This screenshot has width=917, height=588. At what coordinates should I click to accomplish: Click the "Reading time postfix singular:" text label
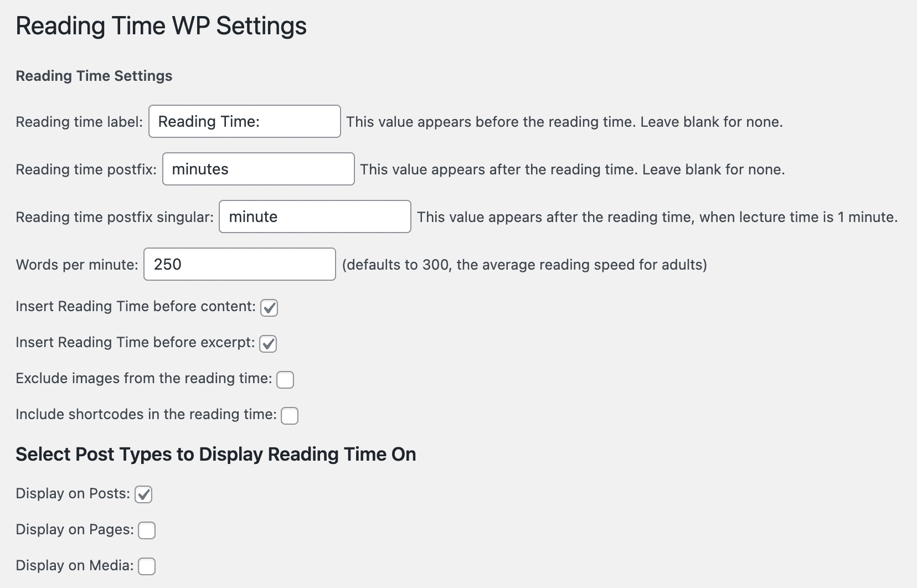(x=114, y=217)
